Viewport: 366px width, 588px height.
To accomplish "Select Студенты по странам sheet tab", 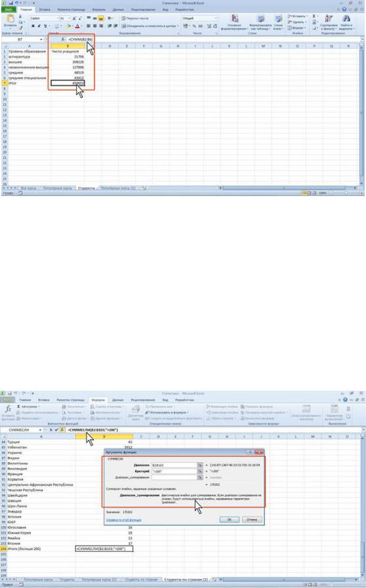I will click(x=141, y=579).
